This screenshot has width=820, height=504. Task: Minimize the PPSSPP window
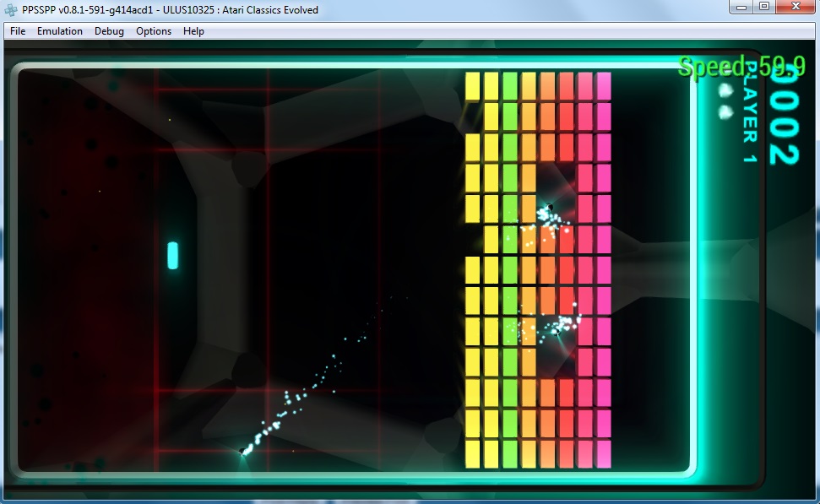[742, 7]
